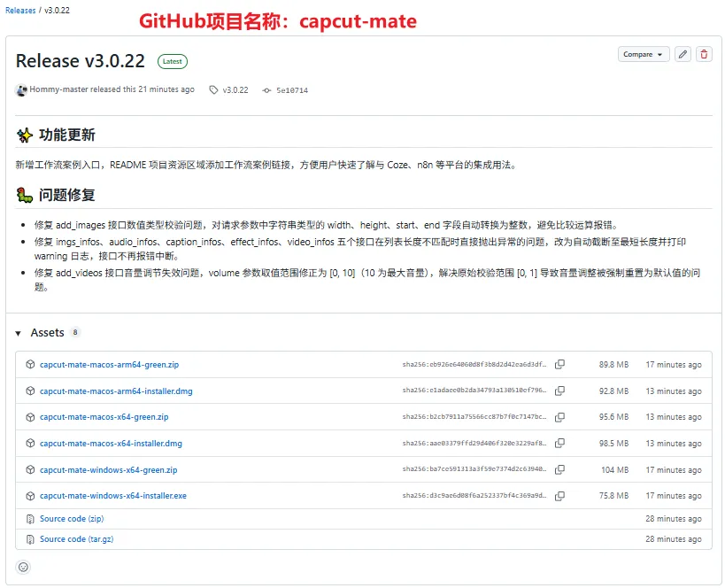Click package icon beside windows-x64-green.zip
The width and height of the screenshot is (725, 588).
point(30,469)
